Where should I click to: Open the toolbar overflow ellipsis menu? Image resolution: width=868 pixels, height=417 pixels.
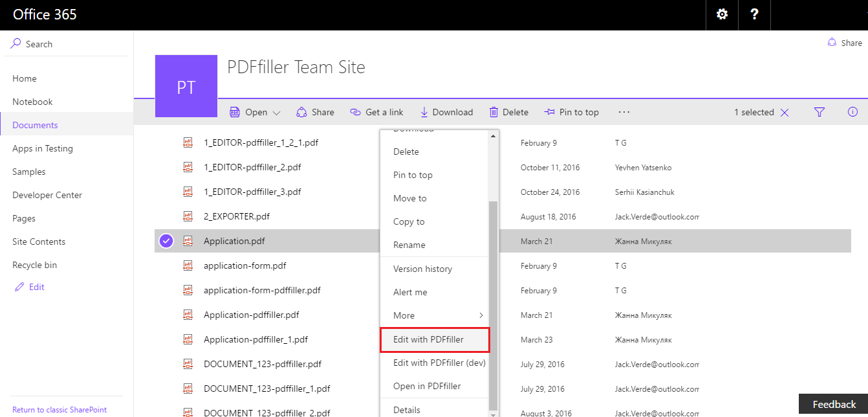[624, 112]
